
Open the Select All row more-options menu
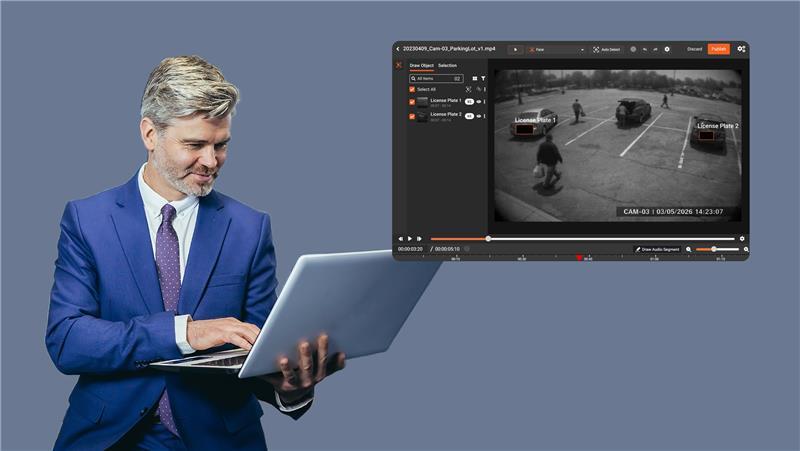pos(485,89)
